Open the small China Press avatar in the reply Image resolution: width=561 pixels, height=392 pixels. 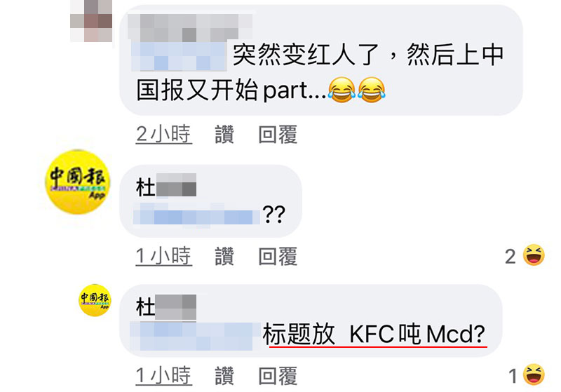click(x=95, y=300)
